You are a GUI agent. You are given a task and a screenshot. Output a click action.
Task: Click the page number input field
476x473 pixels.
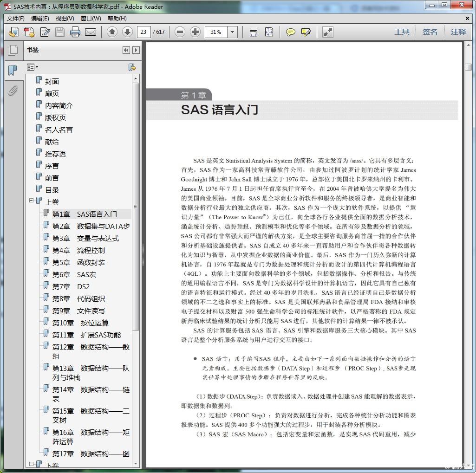143,32
